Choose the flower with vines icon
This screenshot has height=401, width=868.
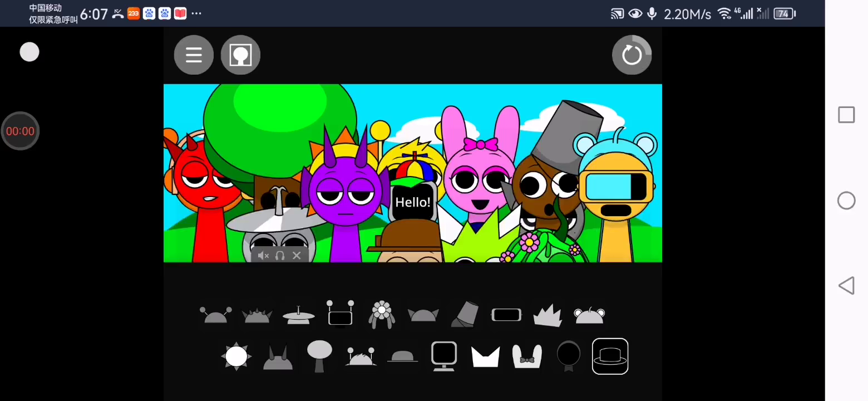[382, 315]
